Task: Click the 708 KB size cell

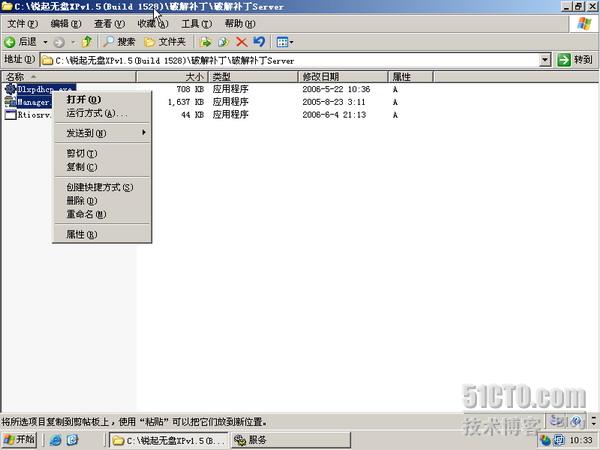Action: click(x=190, y=89)
